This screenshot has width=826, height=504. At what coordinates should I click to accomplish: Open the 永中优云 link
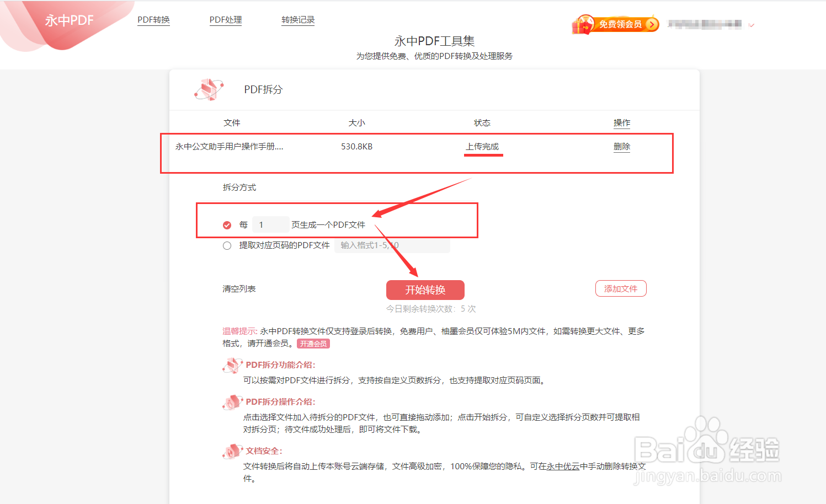click(x=563, y=467)
